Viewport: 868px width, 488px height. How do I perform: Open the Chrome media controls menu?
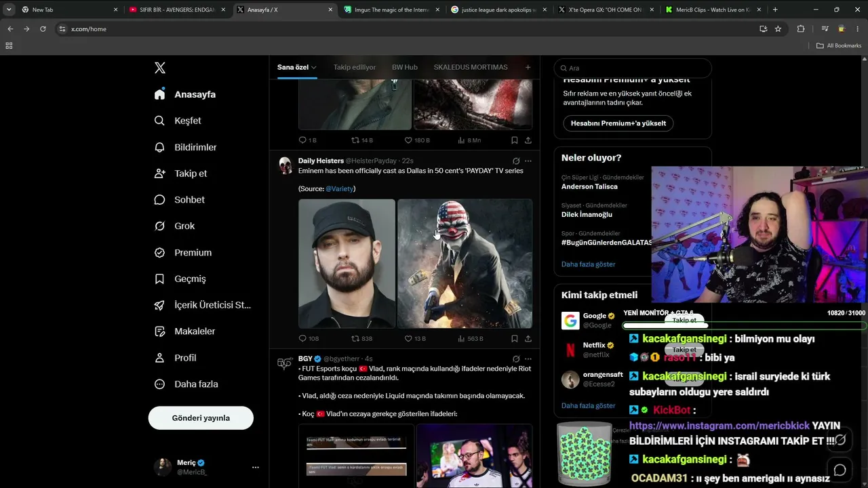(x=825, y=29)
